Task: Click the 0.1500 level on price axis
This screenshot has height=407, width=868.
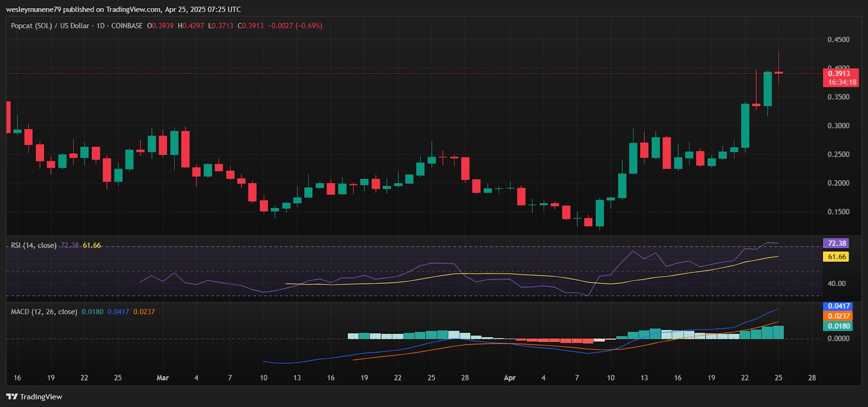Action: point(838,212)
